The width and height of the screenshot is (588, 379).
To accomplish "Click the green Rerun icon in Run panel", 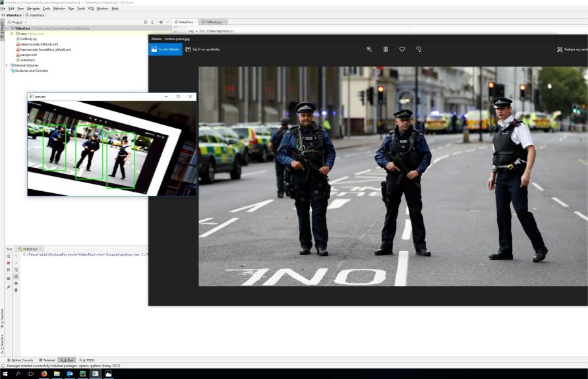I will [x=9, y=256].
